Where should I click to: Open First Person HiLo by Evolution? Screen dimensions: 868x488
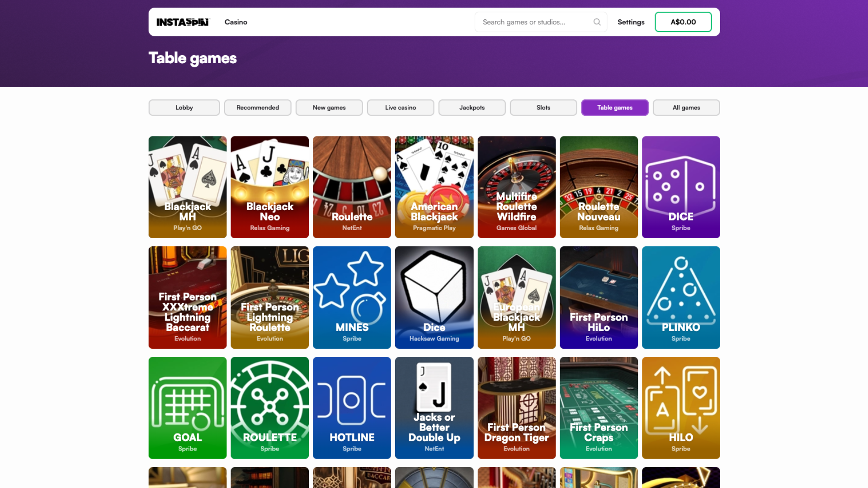click(599, 297)
